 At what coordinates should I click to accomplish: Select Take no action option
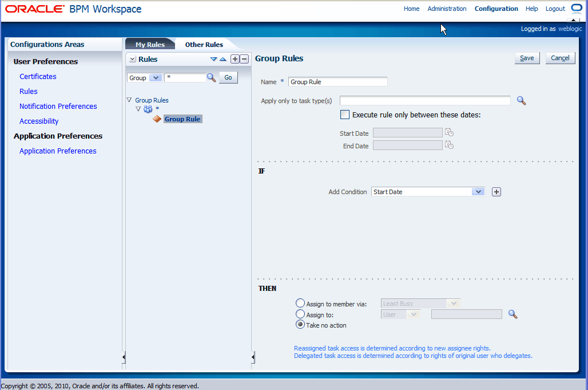[300, 324]
